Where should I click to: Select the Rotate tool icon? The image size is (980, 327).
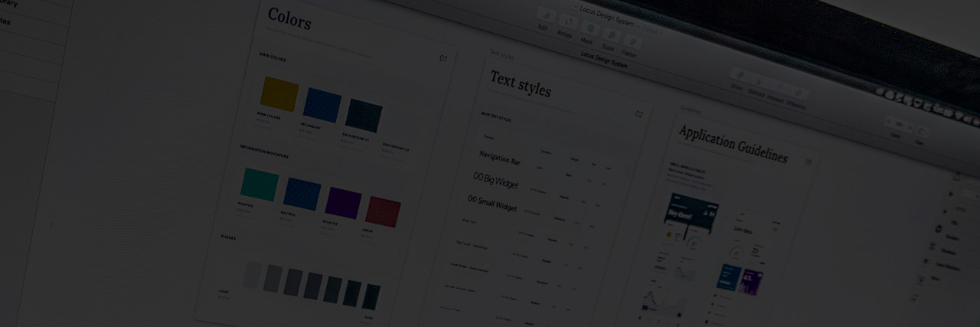pos(569,21)
